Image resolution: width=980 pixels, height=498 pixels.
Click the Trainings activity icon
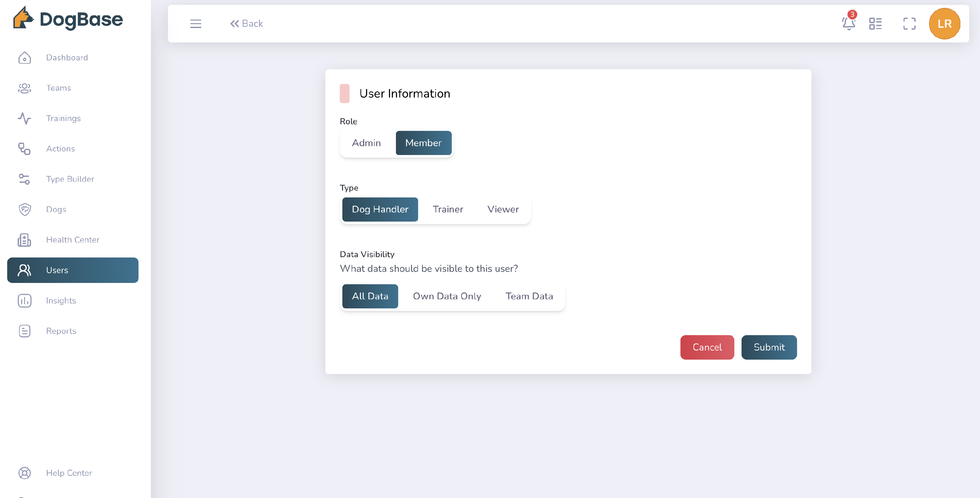24,118
